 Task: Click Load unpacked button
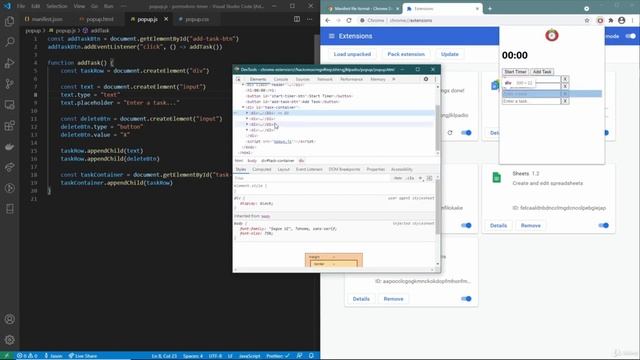click(x=352, y=54)
